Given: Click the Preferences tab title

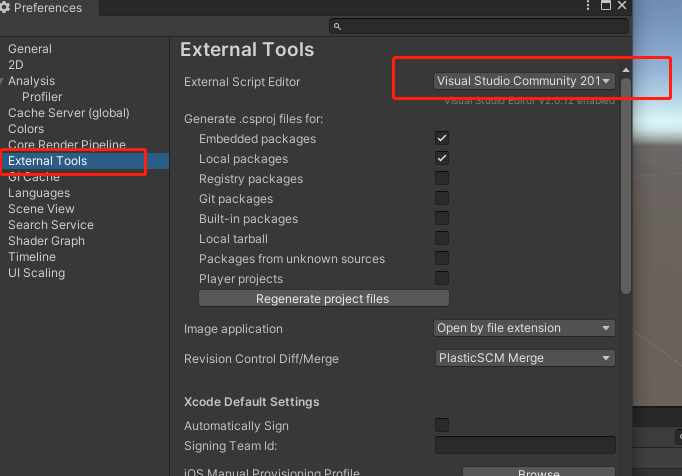Looking at the screenshot, I should tap(47, 8).
